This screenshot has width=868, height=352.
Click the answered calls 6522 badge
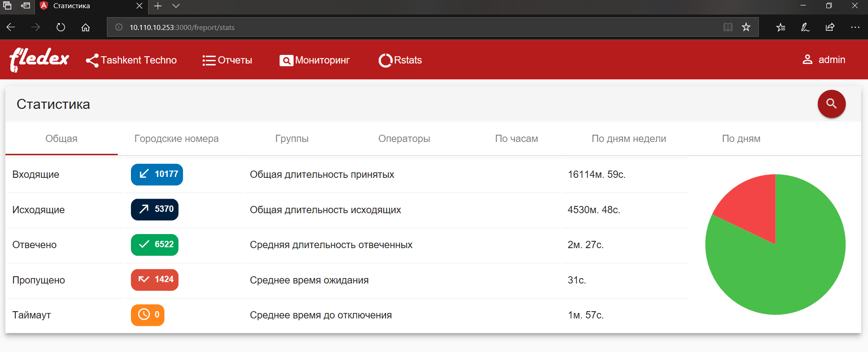154,244
